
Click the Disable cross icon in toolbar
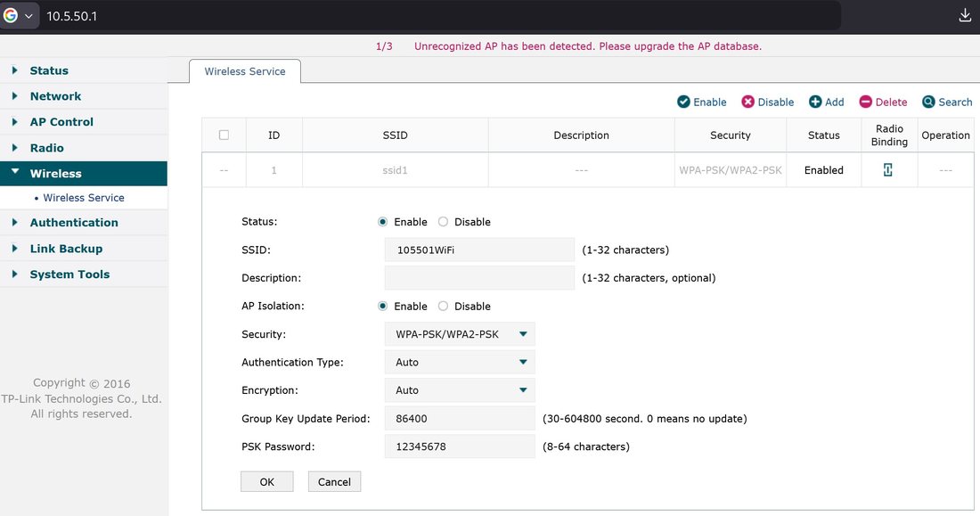748,102
